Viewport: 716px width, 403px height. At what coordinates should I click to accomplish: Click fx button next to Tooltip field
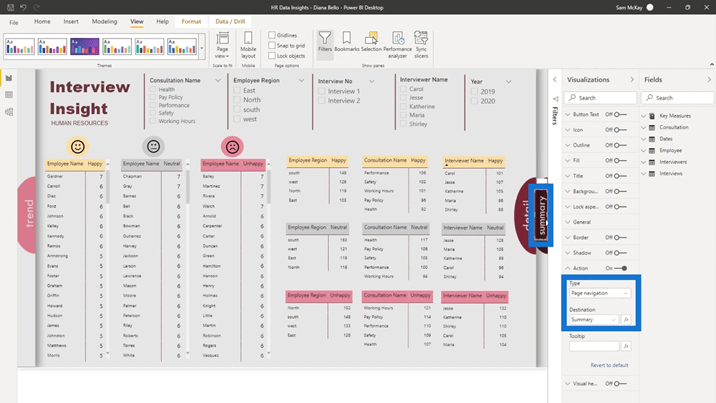point(626,346)
